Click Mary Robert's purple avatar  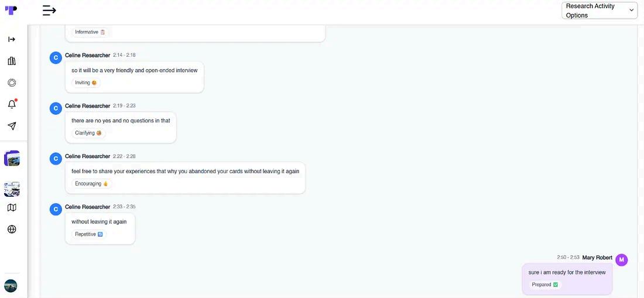[621, 260]
